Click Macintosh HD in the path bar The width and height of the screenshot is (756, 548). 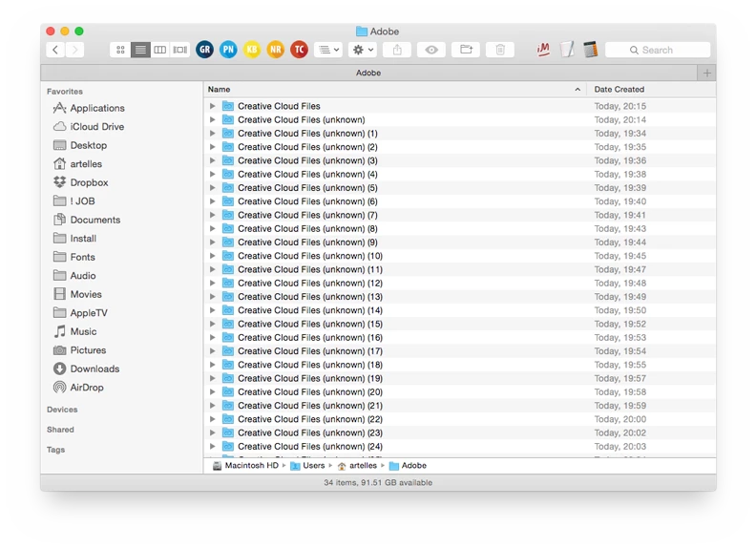tap(245, 466)
